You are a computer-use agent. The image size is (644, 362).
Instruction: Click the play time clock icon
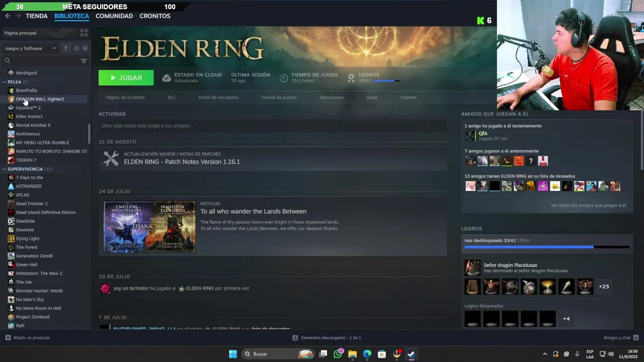[x=284, y=77]
